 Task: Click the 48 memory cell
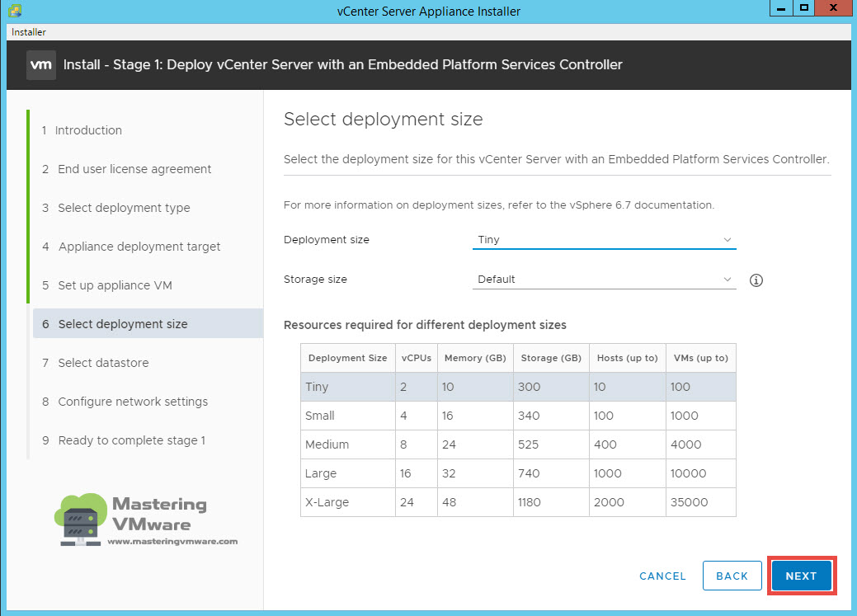[475, 503]
